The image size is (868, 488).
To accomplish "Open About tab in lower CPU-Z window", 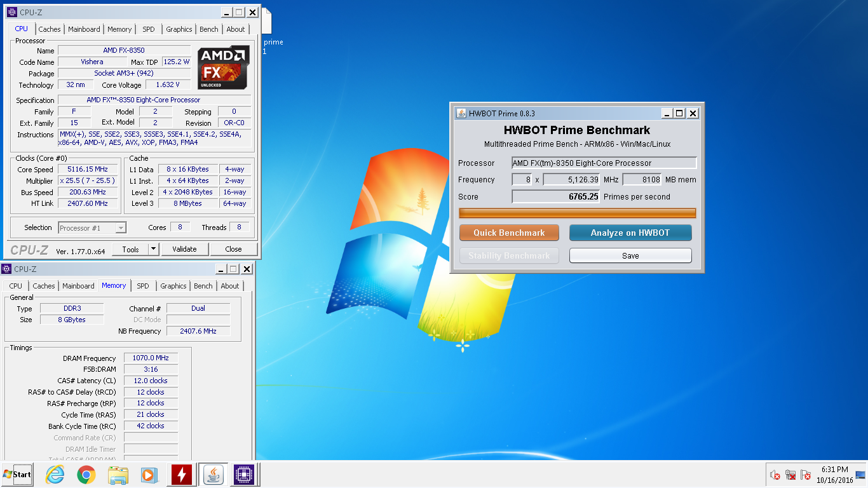I will [230, 286].
